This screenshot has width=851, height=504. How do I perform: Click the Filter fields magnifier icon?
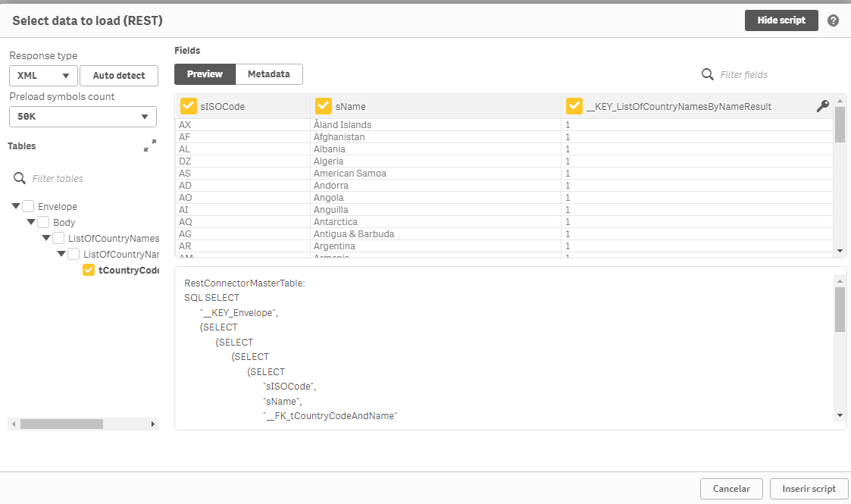point(708,74)
